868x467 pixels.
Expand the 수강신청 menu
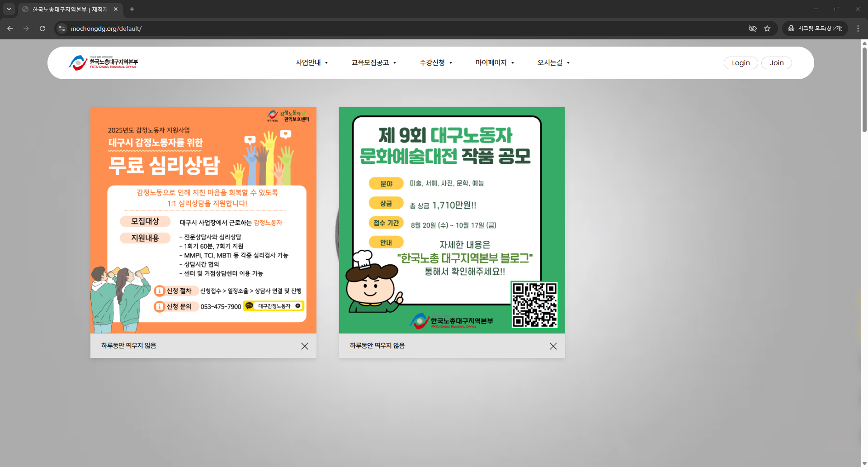436,63
